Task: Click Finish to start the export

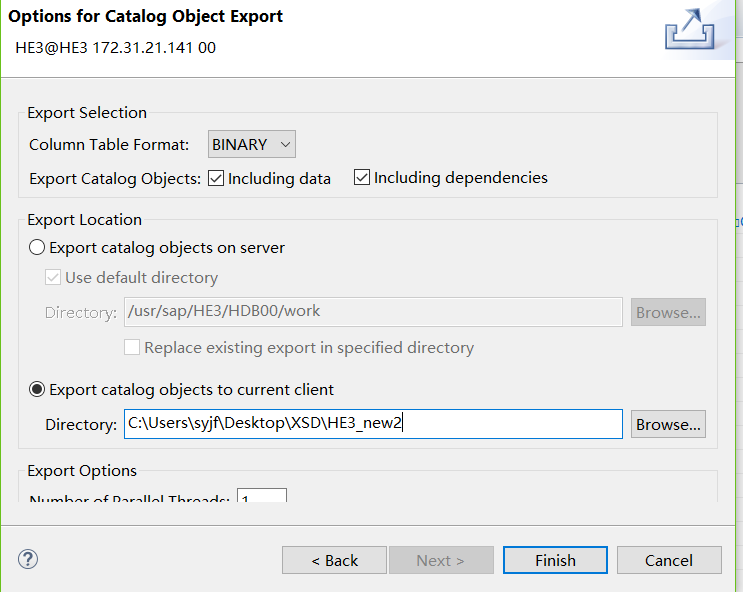Action: click(x=555, y=560)
